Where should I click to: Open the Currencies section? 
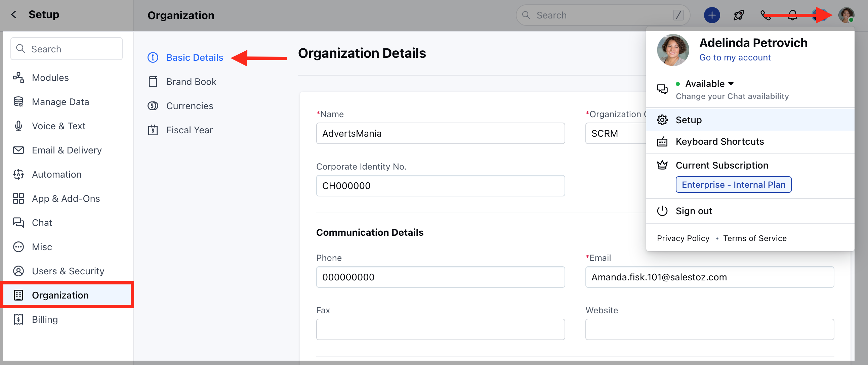(190, 106)
